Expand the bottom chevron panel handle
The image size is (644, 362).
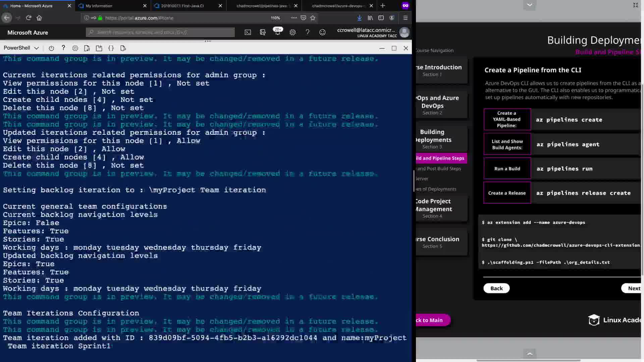coord(530,354)
